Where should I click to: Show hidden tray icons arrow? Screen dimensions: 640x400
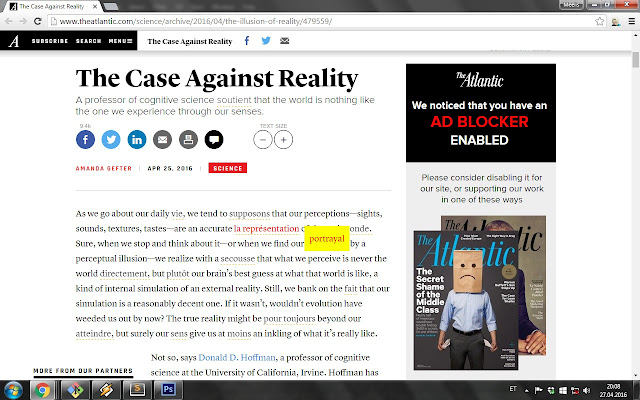[527, 391]
